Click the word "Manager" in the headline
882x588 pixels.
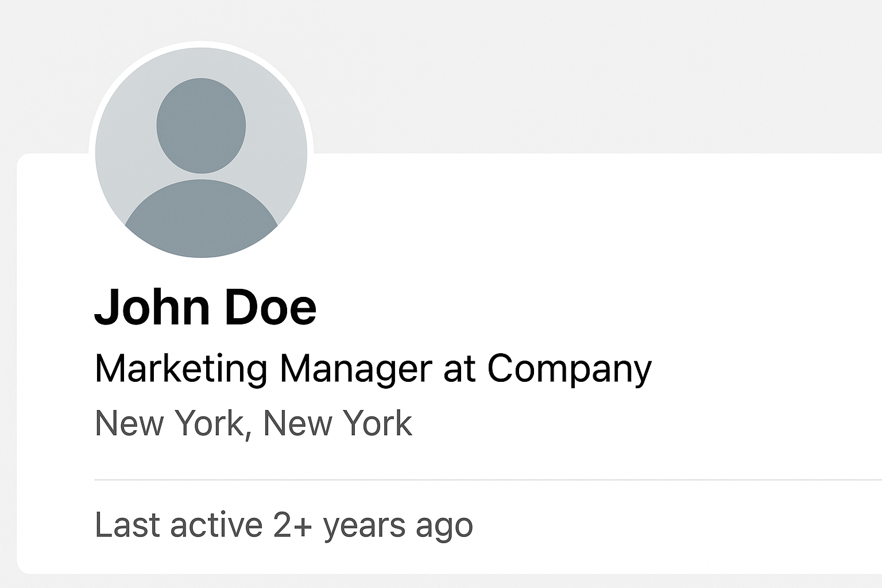point(355,368)
